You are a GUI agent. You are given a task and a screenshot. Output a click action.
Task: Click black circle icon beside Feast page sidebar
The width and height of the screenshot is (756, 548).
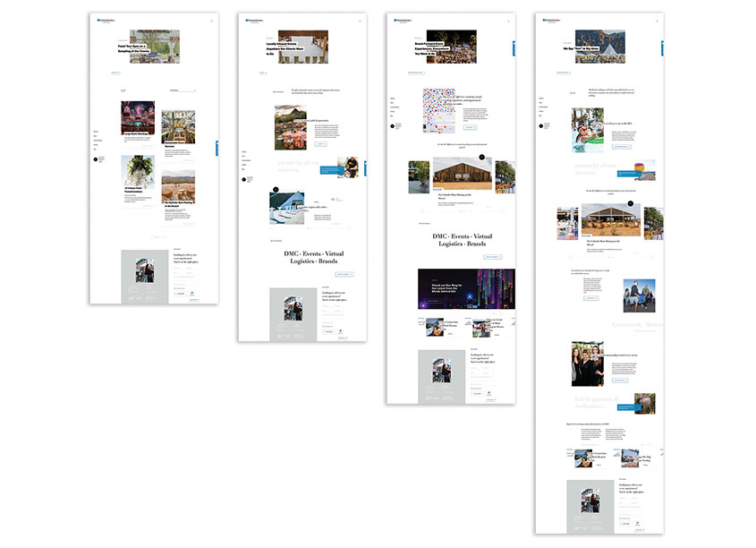click(96, 159)
